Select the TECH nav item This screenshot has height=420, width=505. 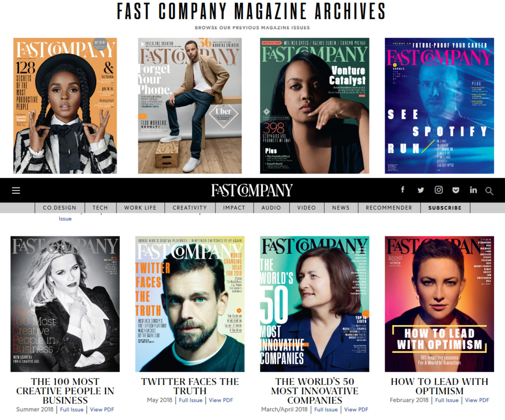pyautogui.click(x=100, y=208)
